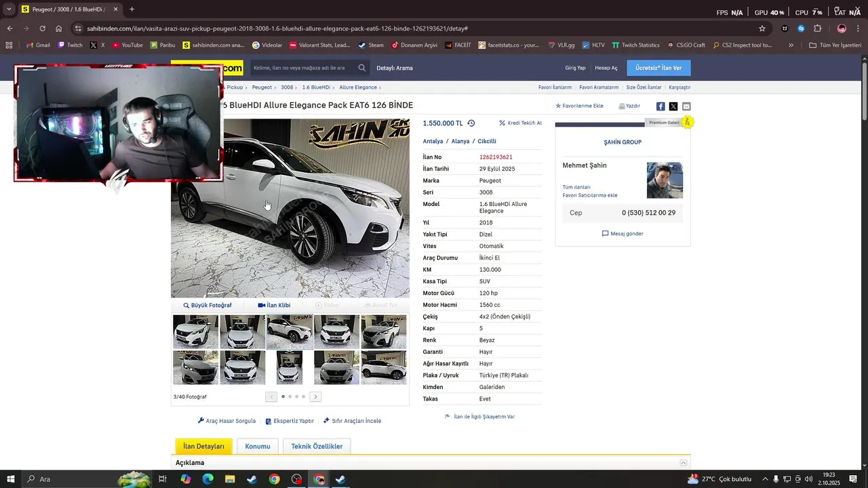Click Kredi Teklifi Al link
This screenshot has width=868, height=488.
pyautogui.click(x=520, y=123)
